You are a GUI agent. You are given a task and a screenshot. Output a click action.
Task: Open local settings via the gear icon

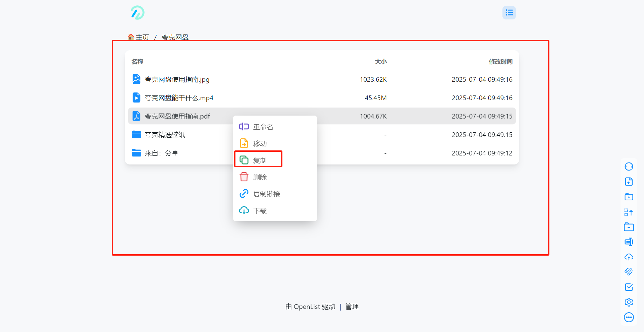click(x=629, y=302)
